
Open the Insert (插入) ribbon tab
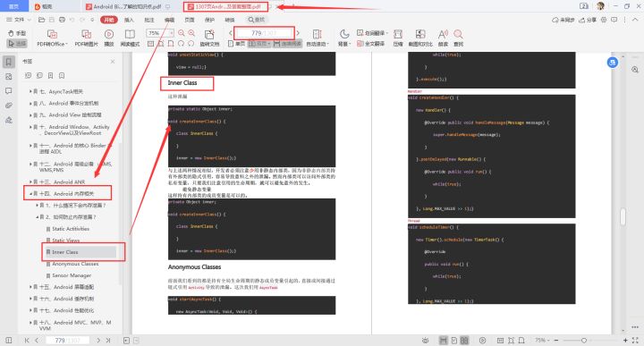[x=129, y=20]
